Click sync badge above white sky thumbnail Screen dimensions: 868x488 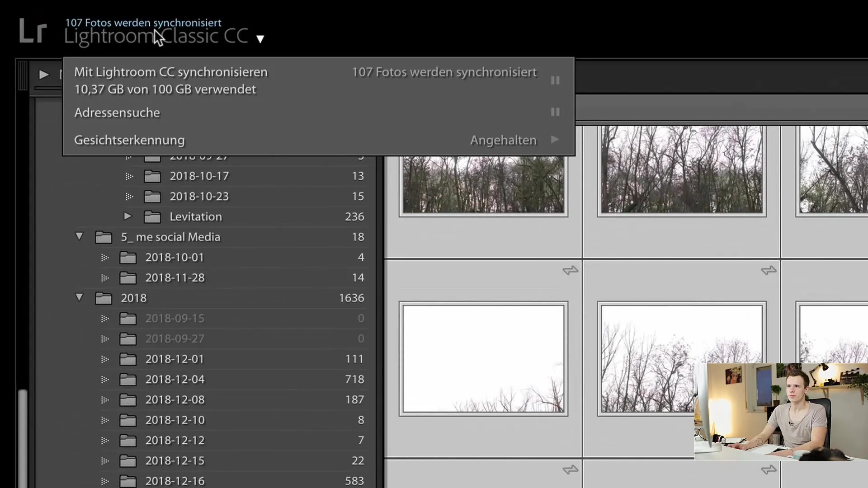coord(571,270)
